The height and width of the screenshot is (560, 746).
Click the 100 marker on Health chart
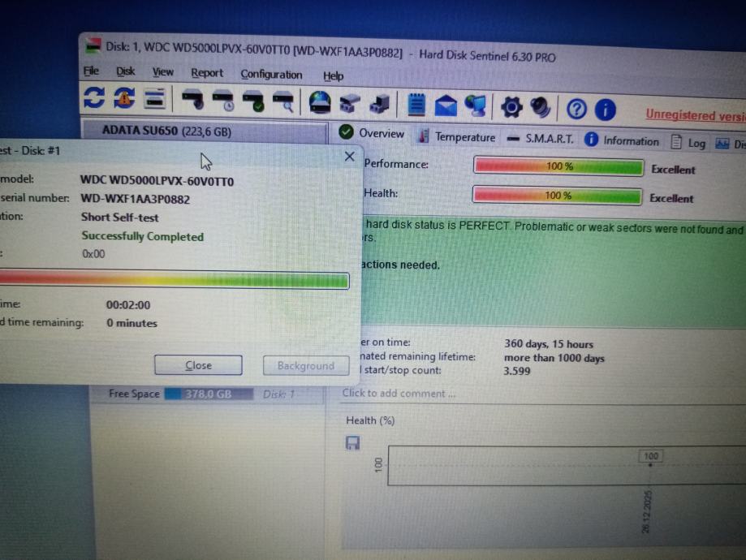point(650,456)
